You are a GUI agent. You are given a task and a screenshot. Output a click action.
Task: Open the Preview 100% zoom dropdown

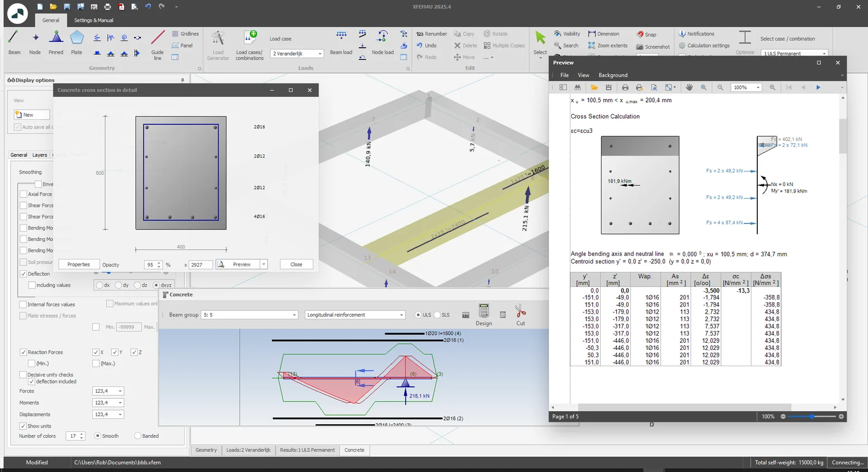click(x=746, y=87)
